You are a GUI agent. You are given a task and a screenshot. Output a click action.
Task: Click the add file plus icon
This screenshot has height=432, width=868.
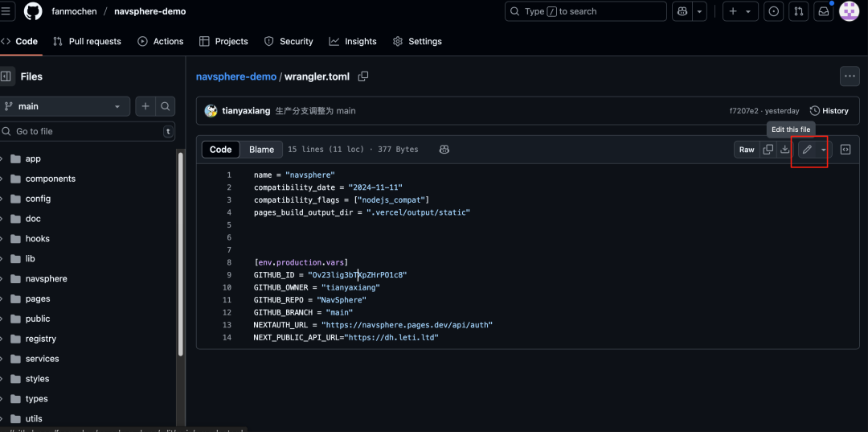145,106
